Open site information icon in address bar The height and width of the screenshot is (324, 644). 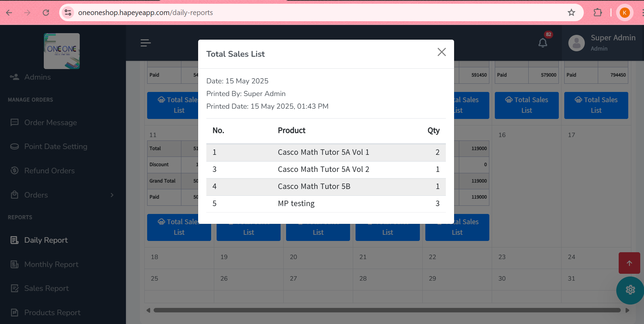[x=68, y=13]
